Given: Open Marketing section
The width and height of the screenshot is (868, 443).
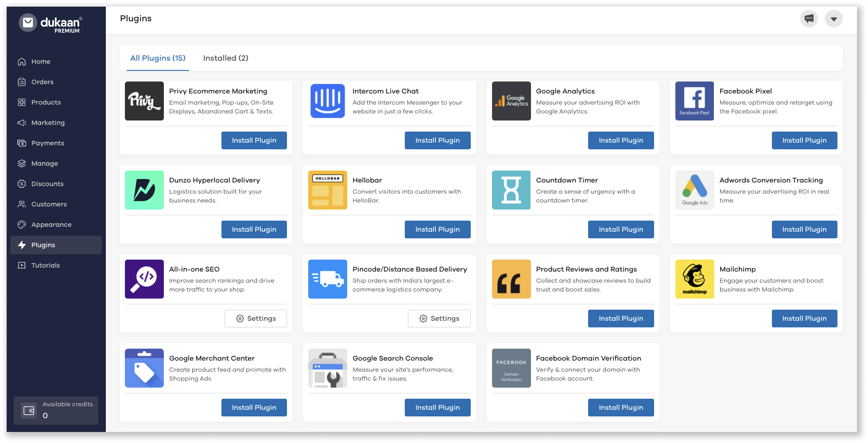Looking at the screenshot, I should tap(56, 123).
